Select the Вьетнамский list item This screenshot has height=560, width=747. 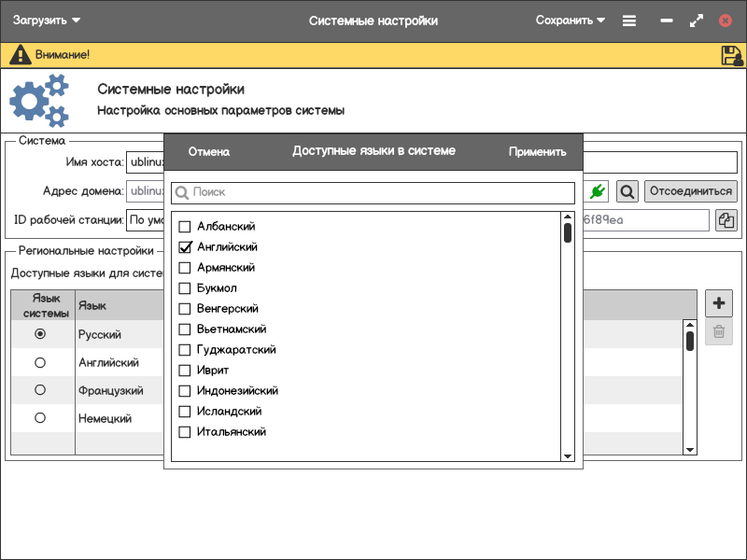232,329
